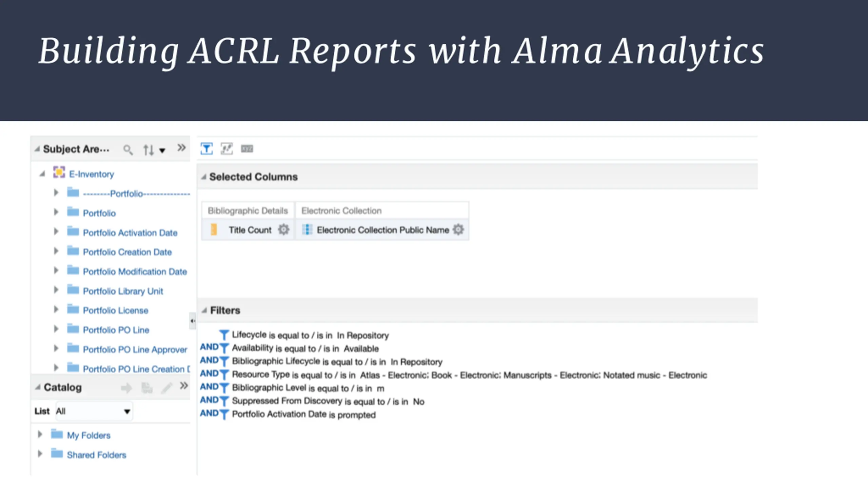Collapse the Filters section
Screen dimensions: 868x488
coord(204,310)
